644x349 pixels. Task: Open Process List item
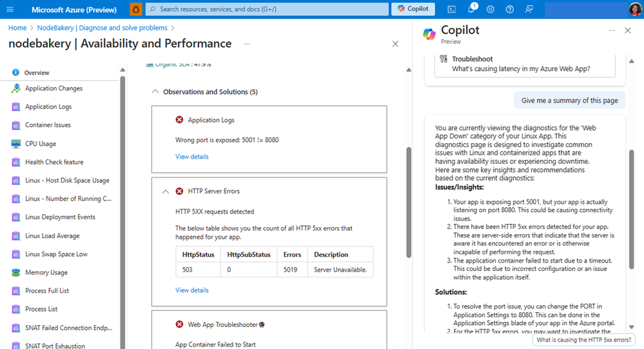point(41,309)
